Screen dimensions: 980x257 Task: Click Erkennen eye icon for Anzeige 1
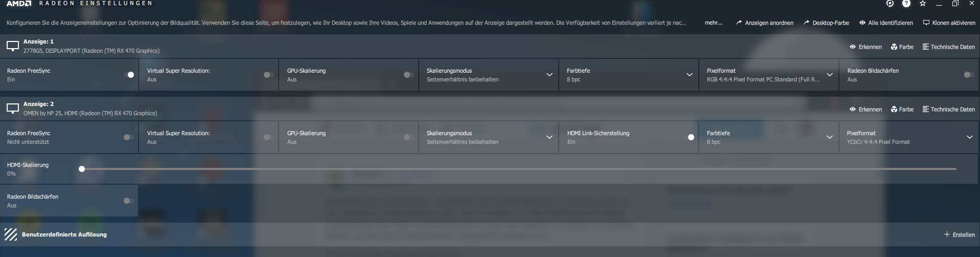[x=853, y=47]
